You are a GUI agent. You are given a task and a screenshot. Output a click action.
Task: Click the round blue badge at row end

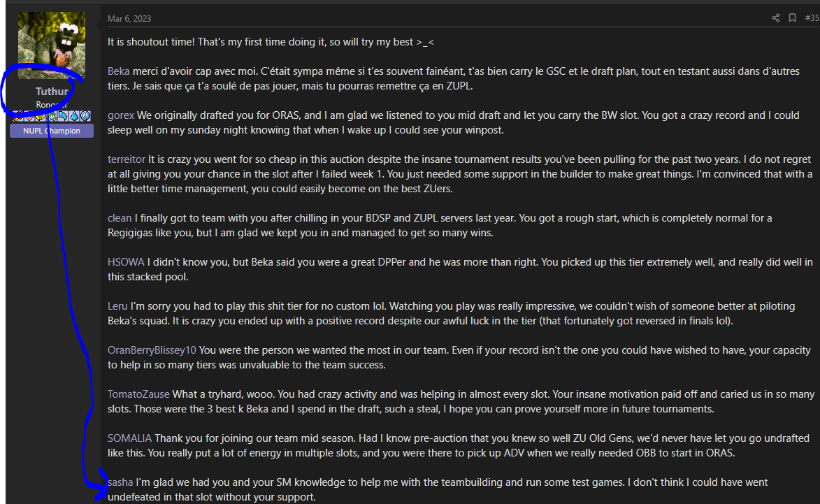pyautogui.click(x=85, y=116)
